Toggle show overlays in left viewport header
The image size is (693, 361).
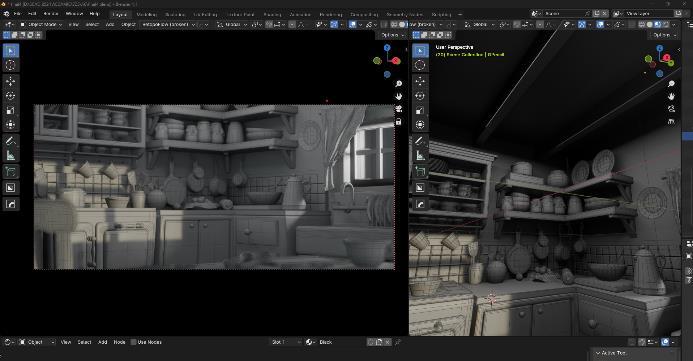click(x=353, y=25)
